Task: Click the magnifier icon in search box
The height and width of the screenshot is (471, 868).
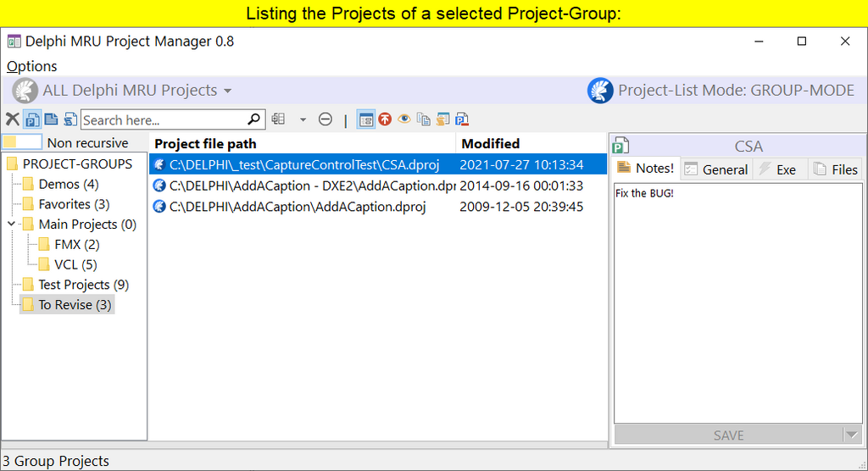Action: [254, 119]
